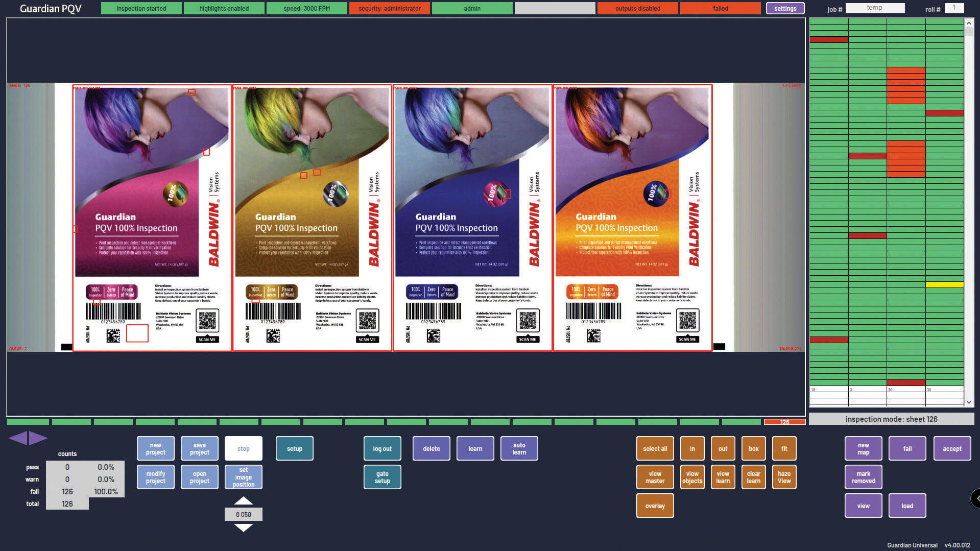
Task: Click the failed status indicator
Action: click(x=721, y=8)
